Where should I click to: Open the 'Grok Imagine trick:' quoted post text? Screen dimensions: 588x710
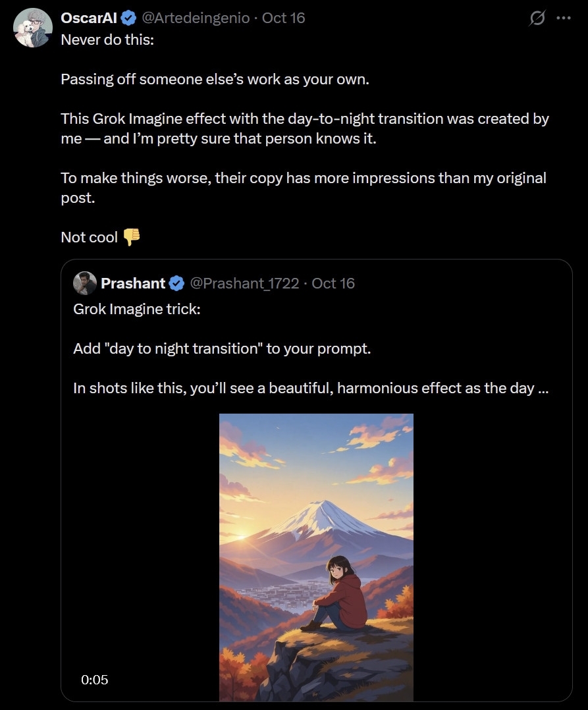coord(136,309)
